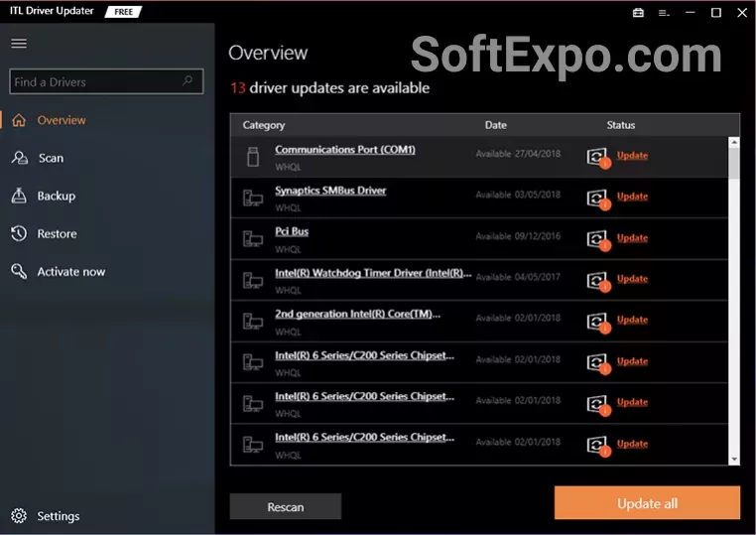Image resolution: width=756 pixels, height=535 pixels.
Task: Click the toolbox icon in title bar
Action: 638,13
